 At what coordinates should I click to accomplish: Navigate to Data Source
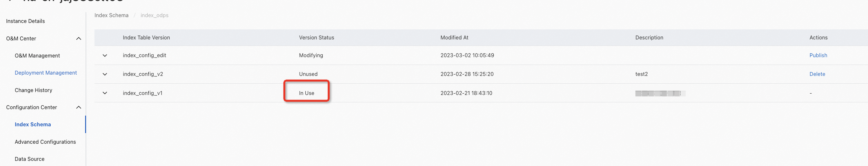(x=29, y=159)
